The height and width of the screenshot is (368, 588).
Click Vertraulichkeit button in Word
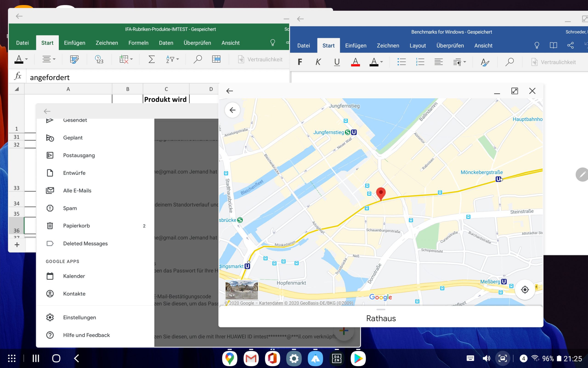point(554,62)
